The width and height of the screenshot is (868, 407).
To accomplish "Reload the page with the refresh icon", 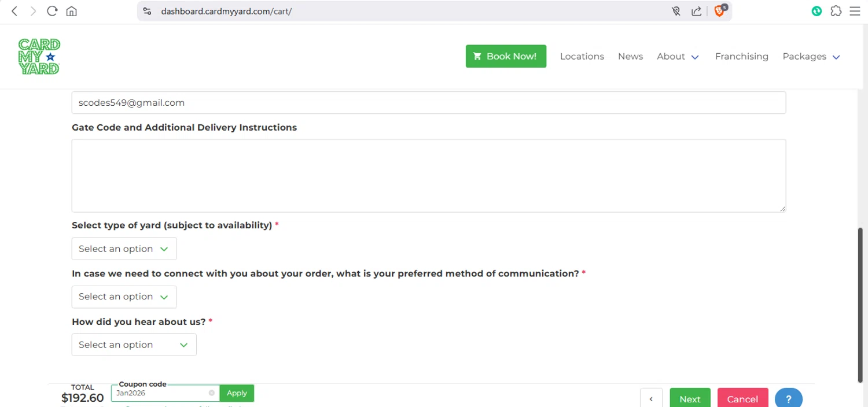I will coord(52,11).
